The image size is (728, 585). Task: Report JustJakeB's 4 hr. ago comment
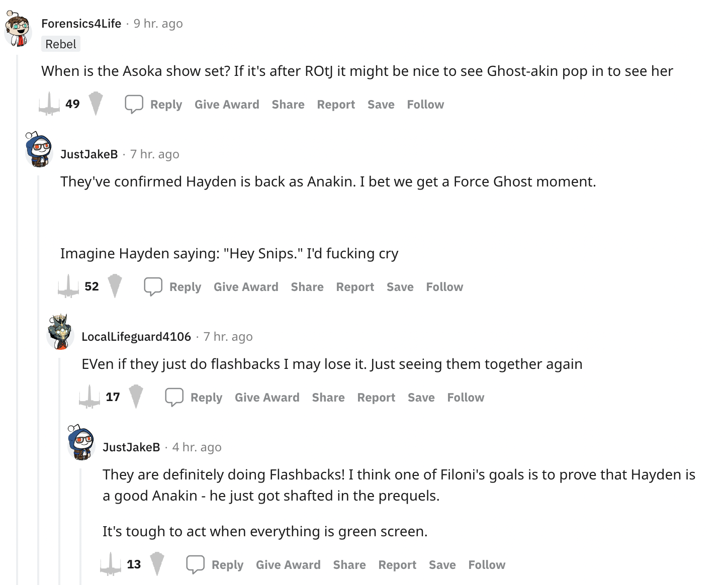(397, 565)
